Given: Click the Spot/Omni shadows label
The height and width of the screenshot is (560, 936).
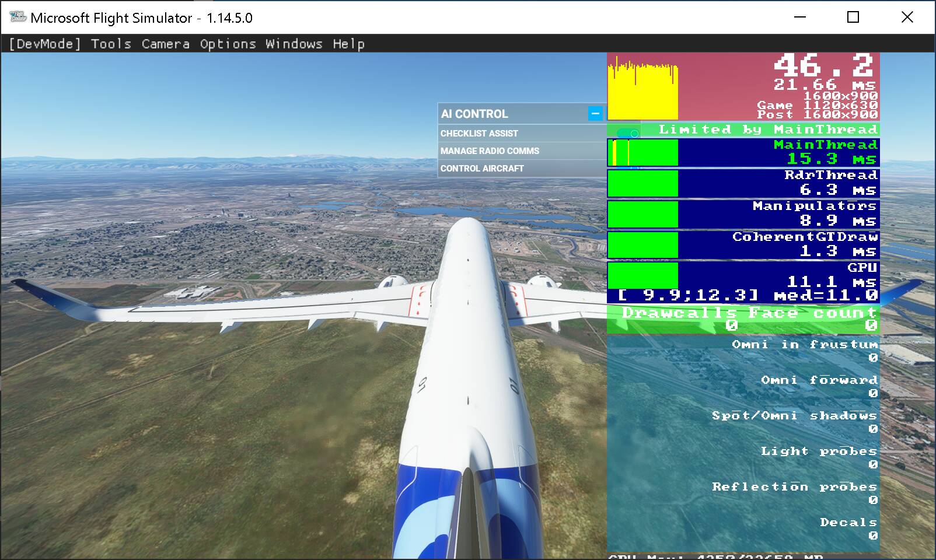Looking at the screenshot, I should point(794,416).
